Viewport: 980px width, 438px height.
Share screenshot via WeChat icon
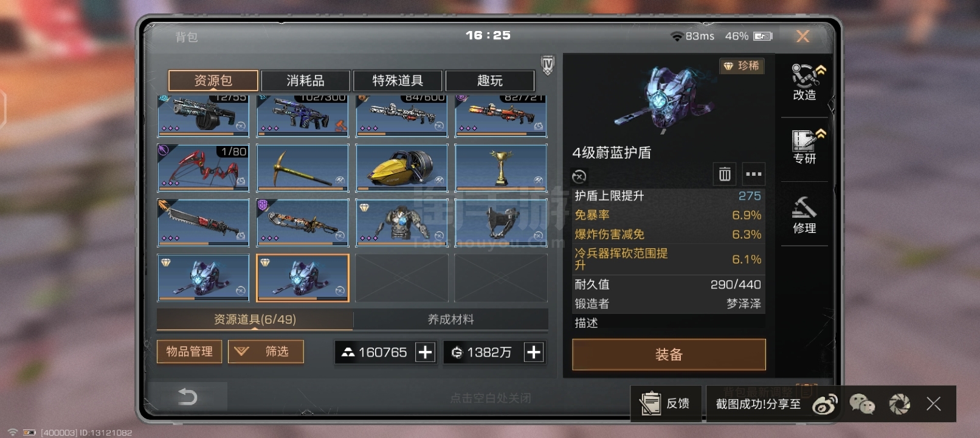point(862,404)
